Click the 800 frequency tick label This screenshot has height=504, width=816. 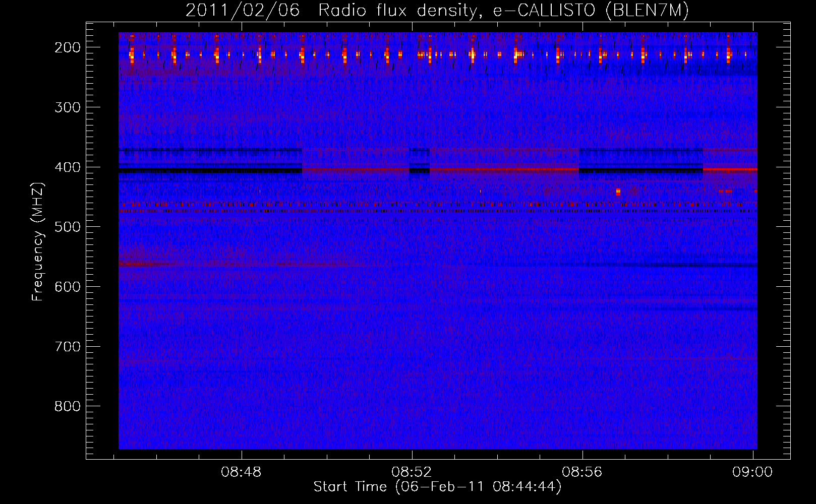click(67, 406)
